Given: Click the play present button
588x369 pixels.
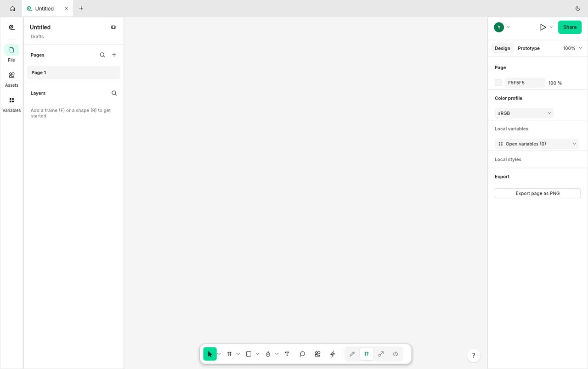Looking at the screenshot, I should [543, 27].
